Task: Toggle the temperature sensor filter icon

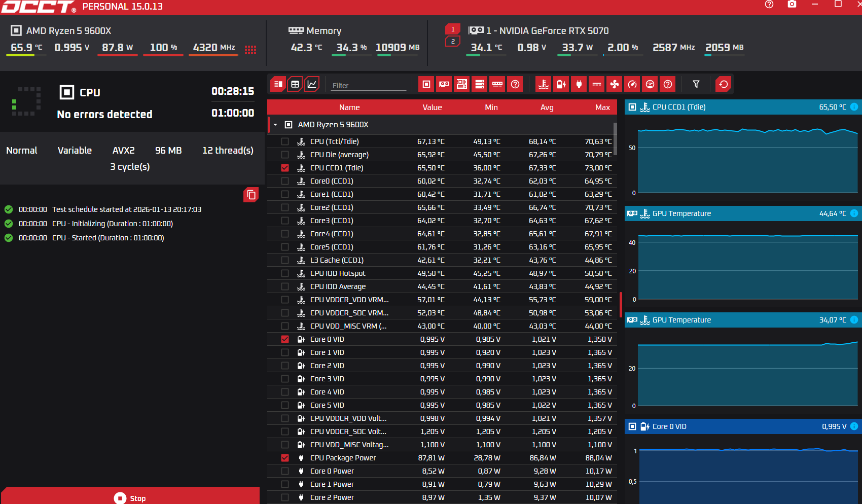Action: click(544, 84)
